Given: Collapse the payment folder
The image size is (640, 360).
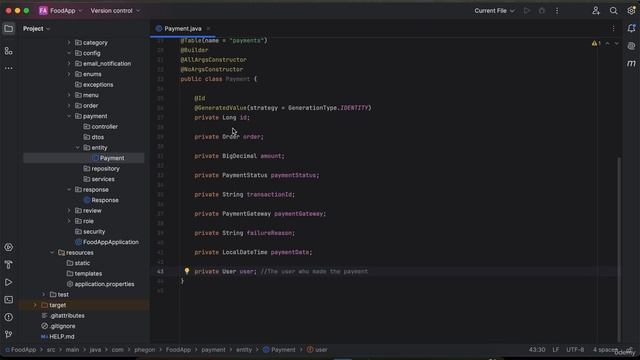Looking at the screenshot, I should pos(69,116).
